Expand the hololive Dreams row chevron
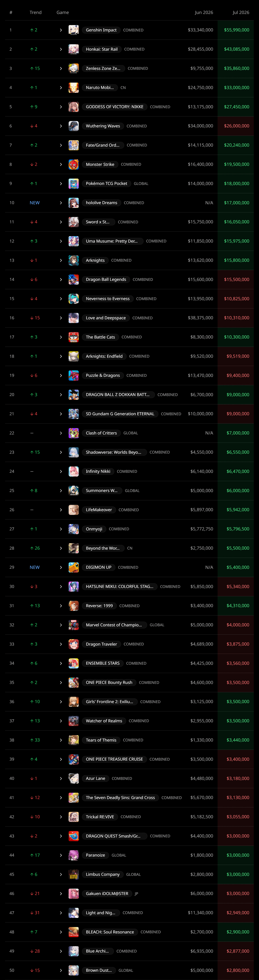This screenshot has width=259, height=980. click(61, 203)
